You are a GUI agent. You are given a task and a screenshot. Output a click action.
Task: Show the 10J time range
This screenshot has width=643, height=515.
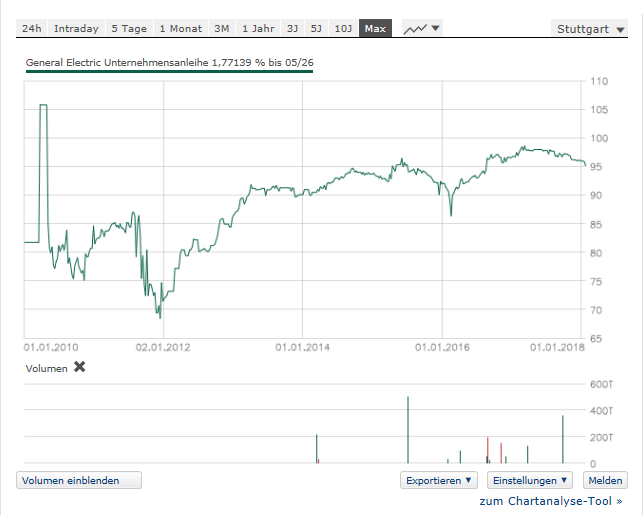tap(343, 29)
